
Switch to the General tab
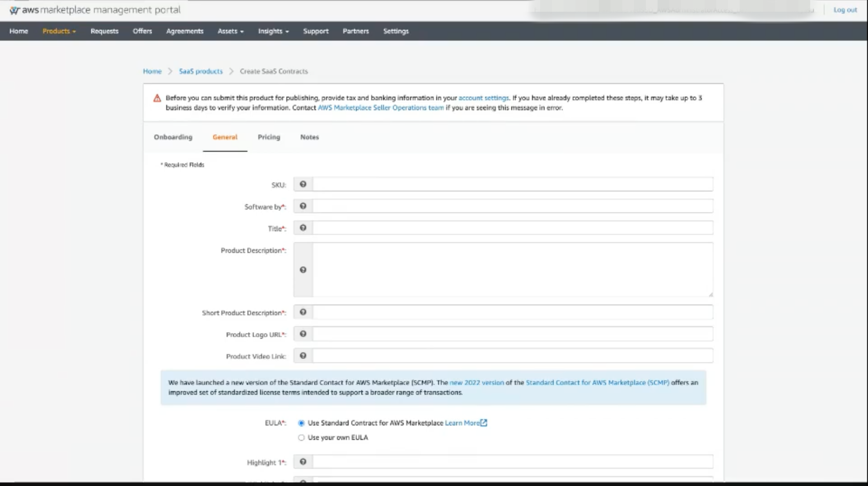(225, 137)
